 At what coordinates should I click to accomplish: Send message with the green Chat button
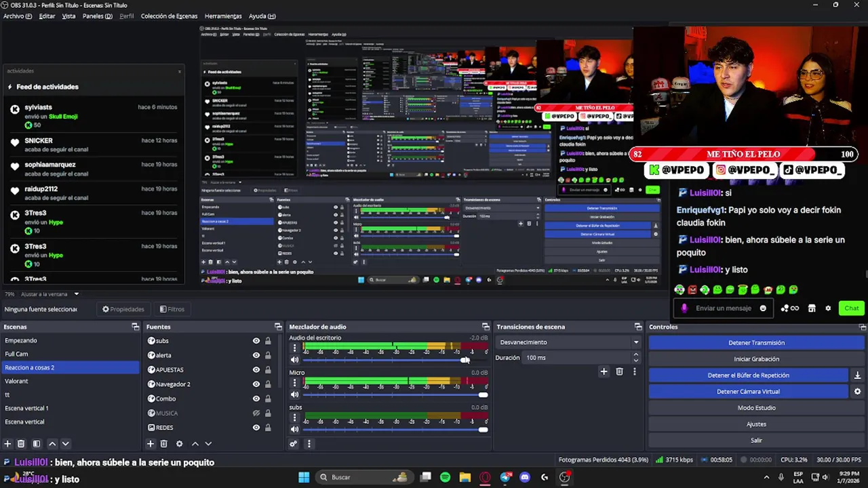pos(852,308)
